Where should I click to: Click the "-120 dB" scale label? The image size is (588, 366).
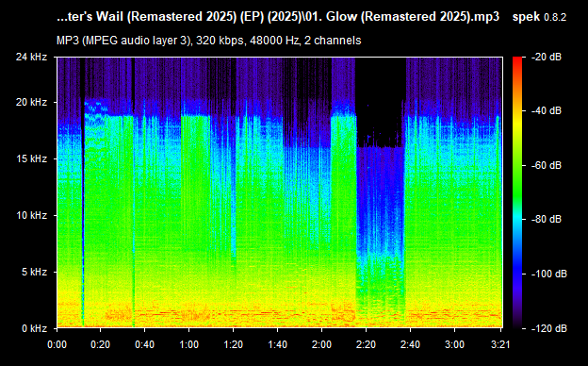[549, 328]
